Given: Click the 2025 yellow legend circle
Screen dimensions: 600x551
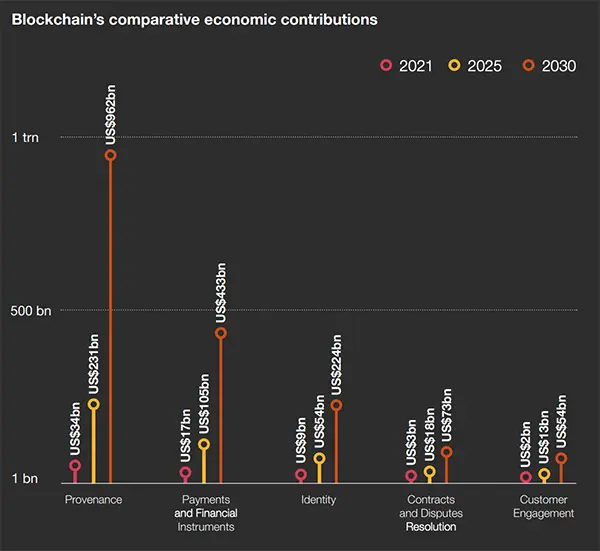Looking at the screenshot, I should (454, 65).
